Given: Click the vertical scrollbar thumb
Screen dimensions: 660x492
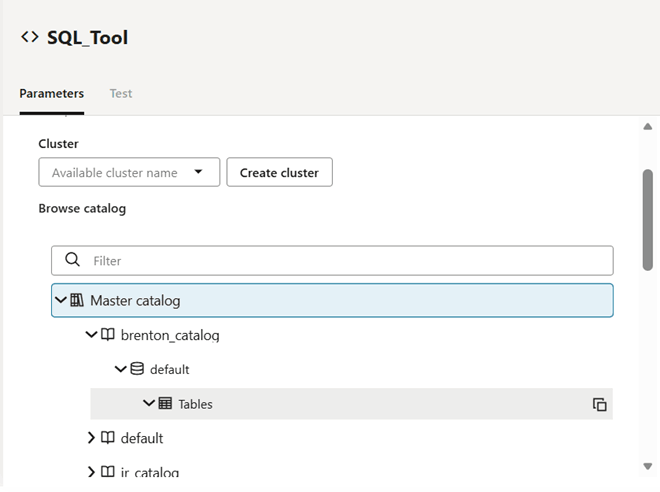Looking at the screenshot, I should pos(648,220).
